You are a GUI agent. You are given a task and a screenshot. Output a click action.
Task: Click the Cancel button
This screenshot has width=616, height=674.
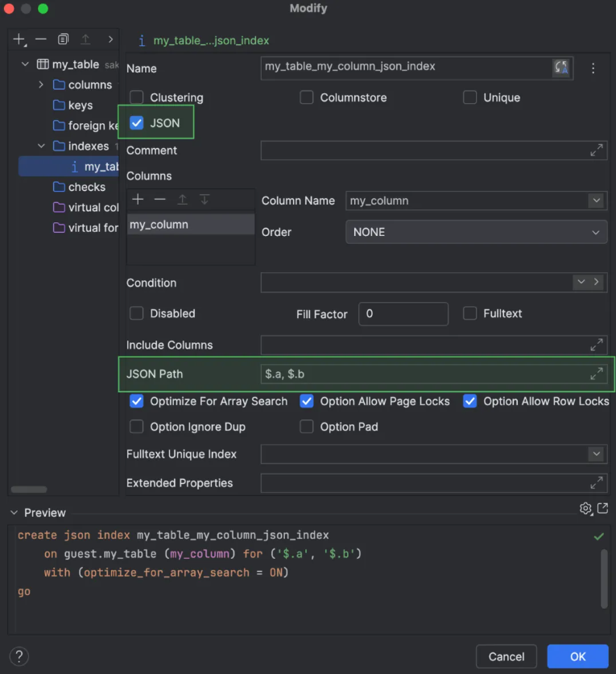point(506,656)
